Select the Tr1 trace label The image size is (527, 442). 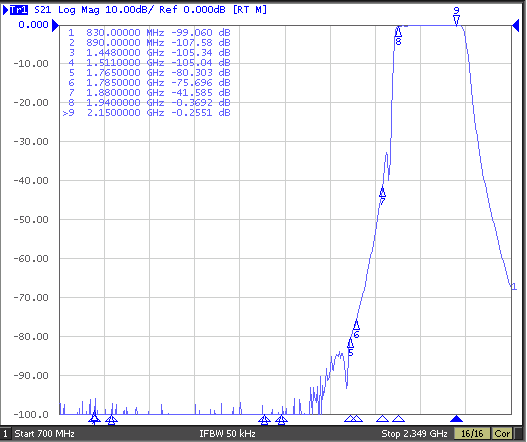coord(18,10)
